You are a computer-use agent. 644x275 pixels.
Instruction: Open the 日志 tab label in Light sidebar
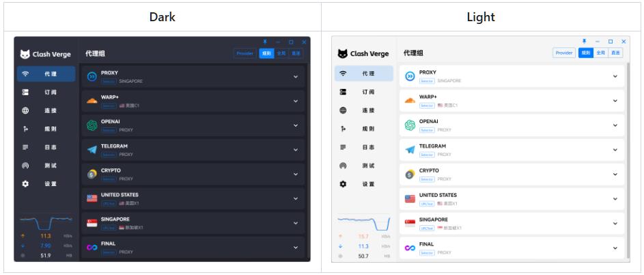point(368,147)
